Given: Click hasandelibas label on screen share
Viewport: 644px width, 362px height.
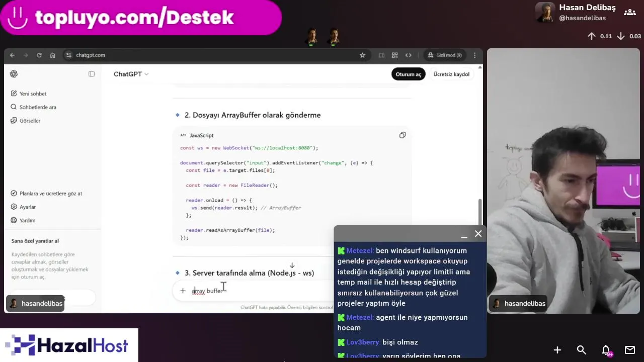Looking at the screenshot, I should pos(35,303).
